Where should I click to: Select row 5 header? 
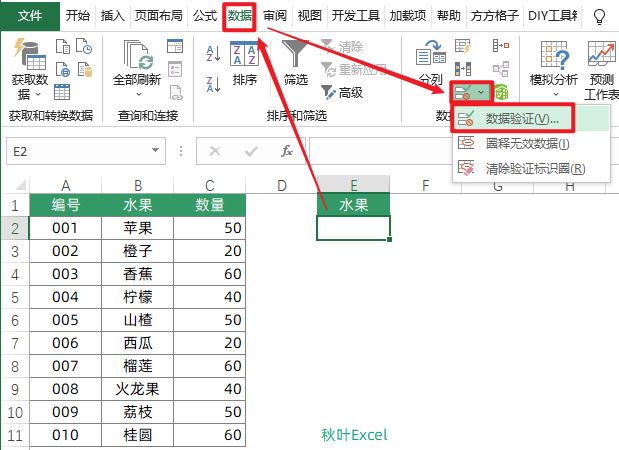coord(15,297)
